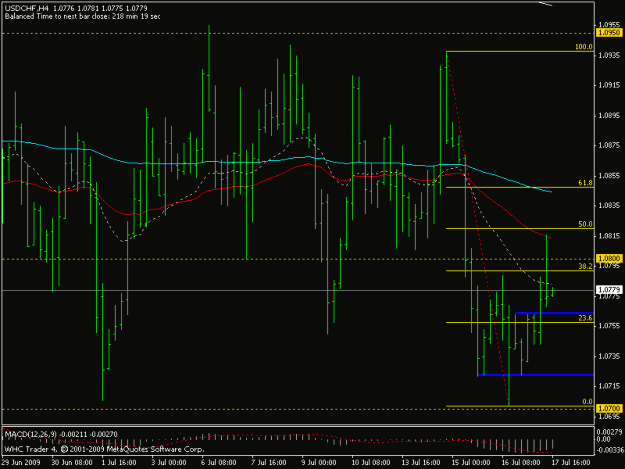
Task: Click the 1.0735 price scale value
Action: pyautogui.click(x=609, y=356)
